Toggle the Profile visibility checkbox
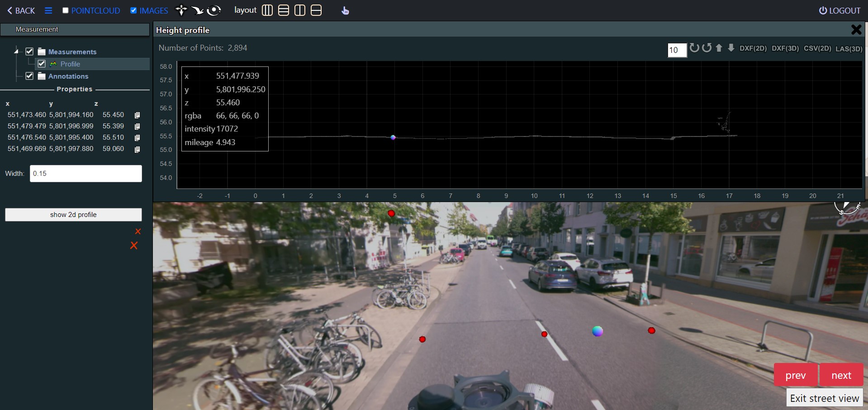The height and width of the screenshot is (410, 868). tap(42, 64)
